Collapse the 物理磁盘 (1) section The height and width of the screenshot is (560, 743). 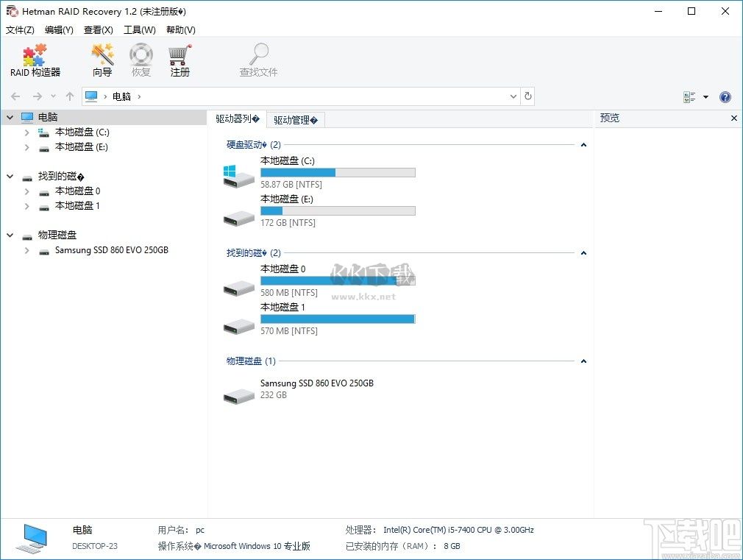[583, 361]
